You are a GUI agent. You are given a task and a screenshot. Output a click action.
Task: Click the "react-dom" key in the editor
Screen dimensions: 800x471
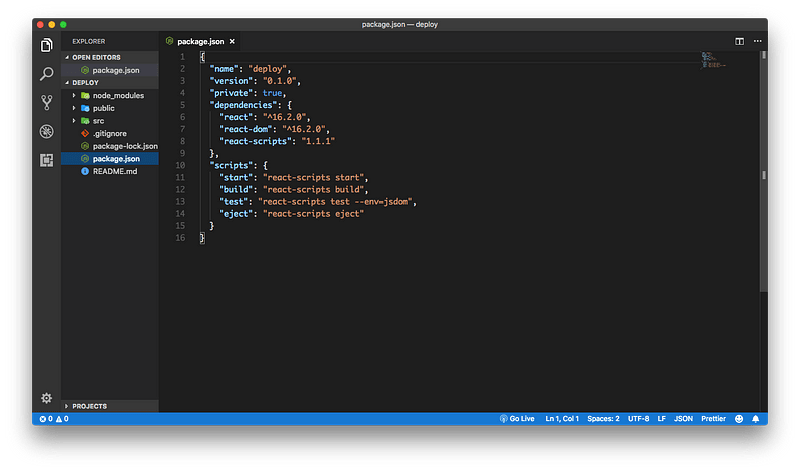click(x=246, y=129)
